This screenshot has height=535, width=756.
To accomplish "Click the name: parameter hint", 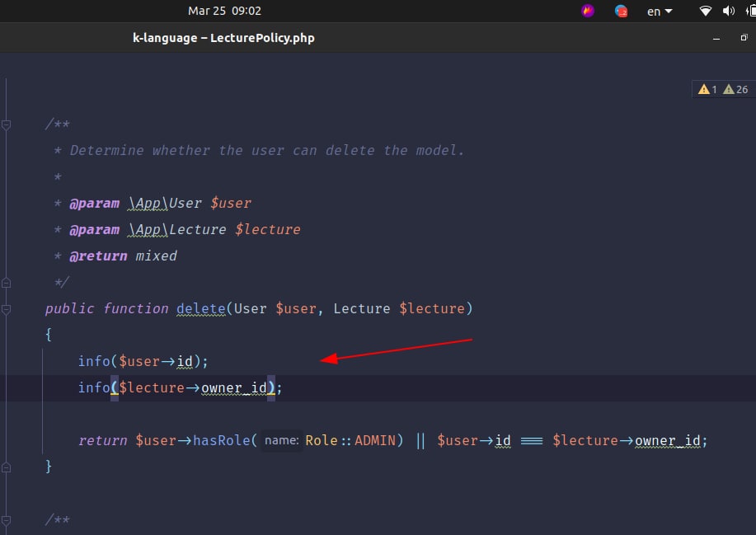I will point(282,440).
